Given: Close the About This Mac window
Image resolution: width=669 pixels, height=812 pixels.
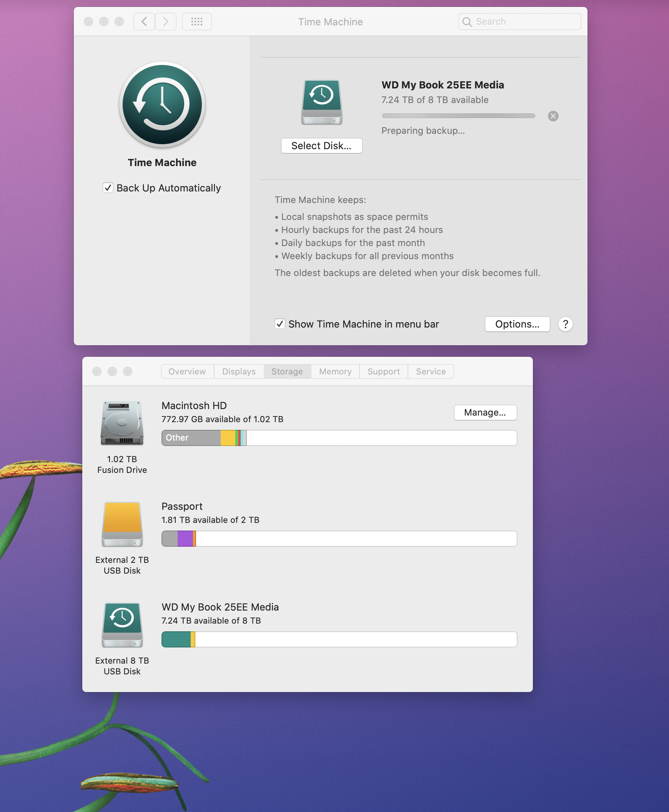Looking at the screenshot, I should [97, 371].
